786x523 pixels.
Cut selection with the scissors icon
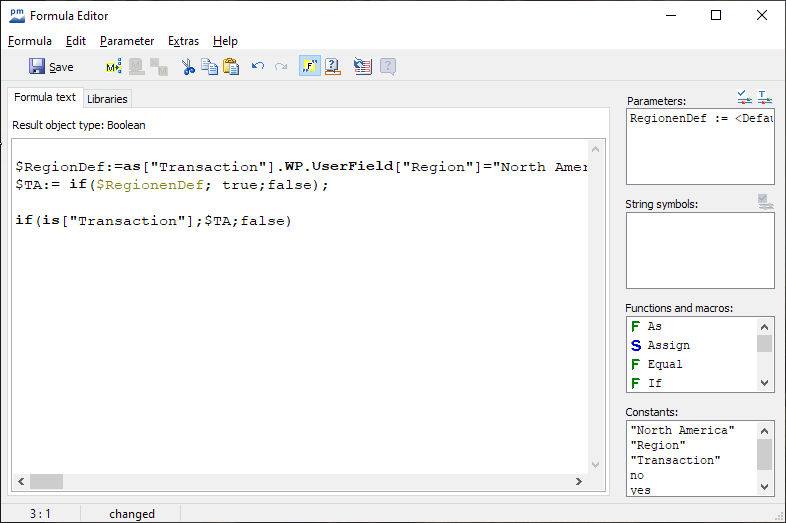188,67
